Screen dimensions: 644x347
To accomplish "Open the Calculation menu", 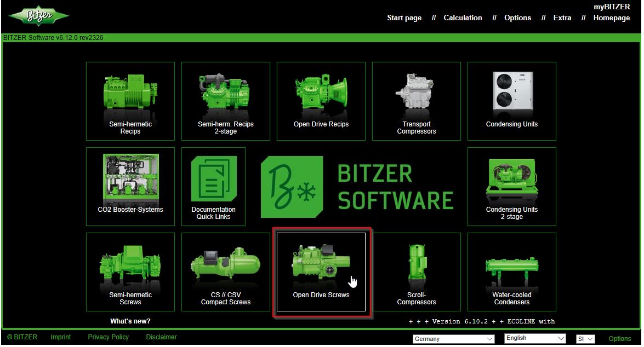I will click(x=463, y=18).
